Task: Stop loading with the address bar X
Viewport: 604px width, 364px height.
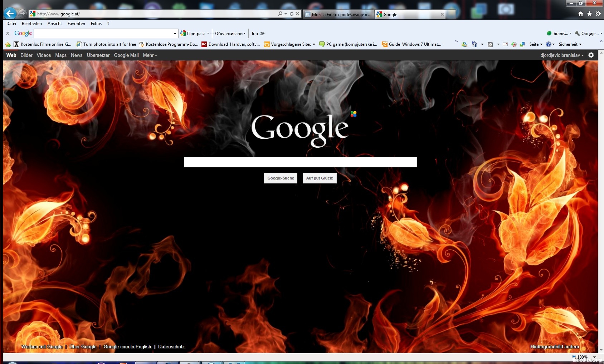Action: pyautogui.click(x=297, y=14)
